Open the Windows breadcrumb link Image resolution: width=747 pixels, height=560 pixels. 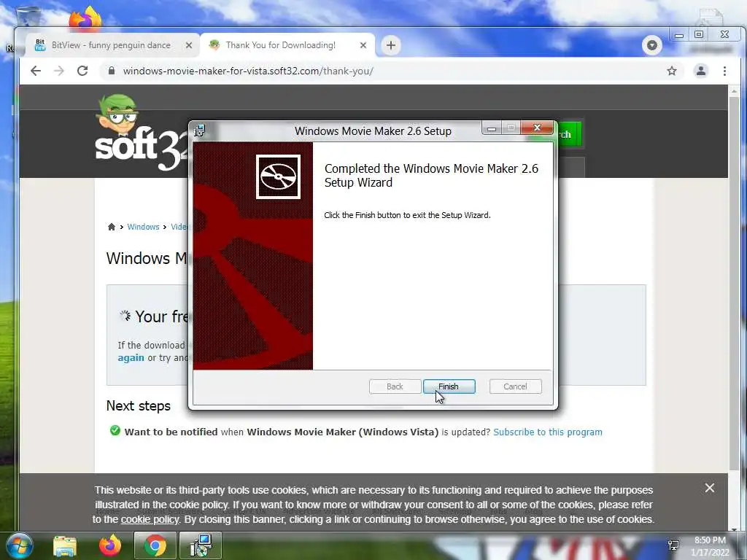(x=143, y=227)
